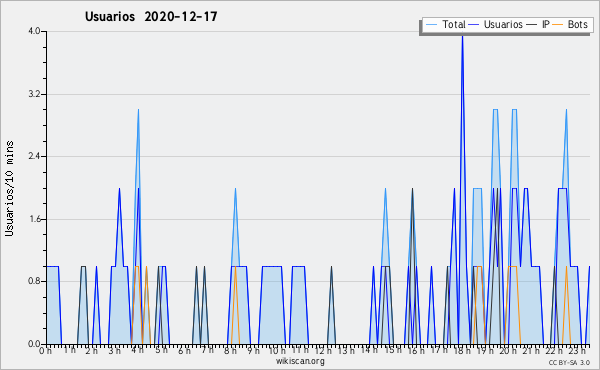The width and height of the screenshot is (600, 370).
Task: Select the 'Usuarios' legend entry
Action: (496, 25)
